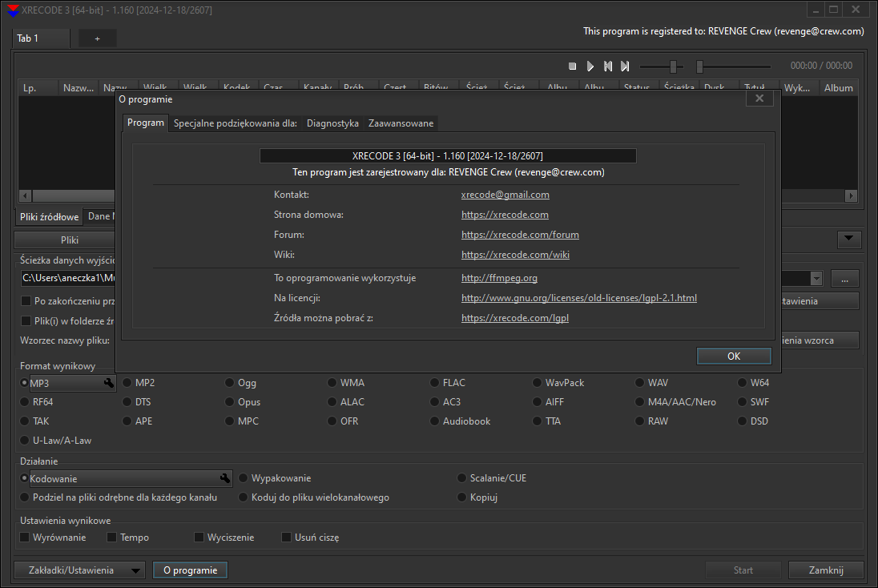Click the Pliki button
878x588 pixels.
coord(70,240)
